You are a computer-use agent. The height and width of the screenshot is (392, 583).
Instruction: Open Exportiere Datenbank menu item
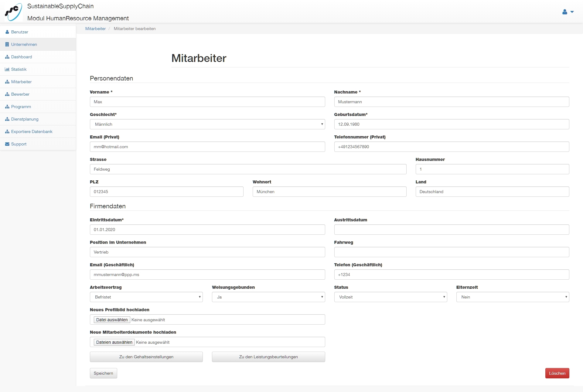click(x=32, y=131)
